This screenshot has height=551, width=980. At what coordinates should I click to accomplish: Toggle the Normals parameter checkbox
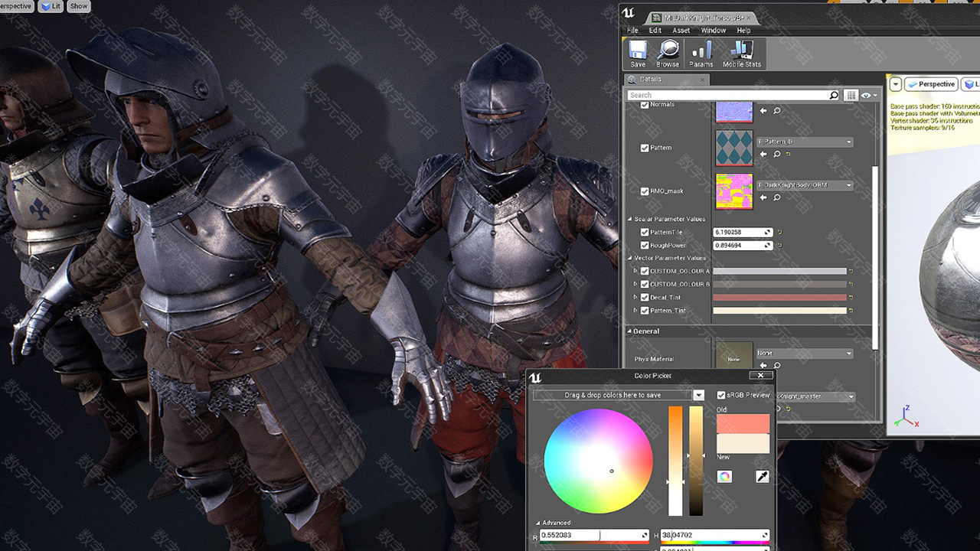click(x=645, y=106)
